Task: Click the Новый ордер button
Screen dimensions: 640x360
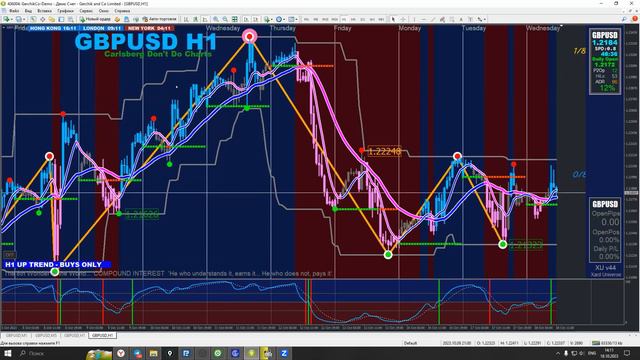Action: point(95,19)
